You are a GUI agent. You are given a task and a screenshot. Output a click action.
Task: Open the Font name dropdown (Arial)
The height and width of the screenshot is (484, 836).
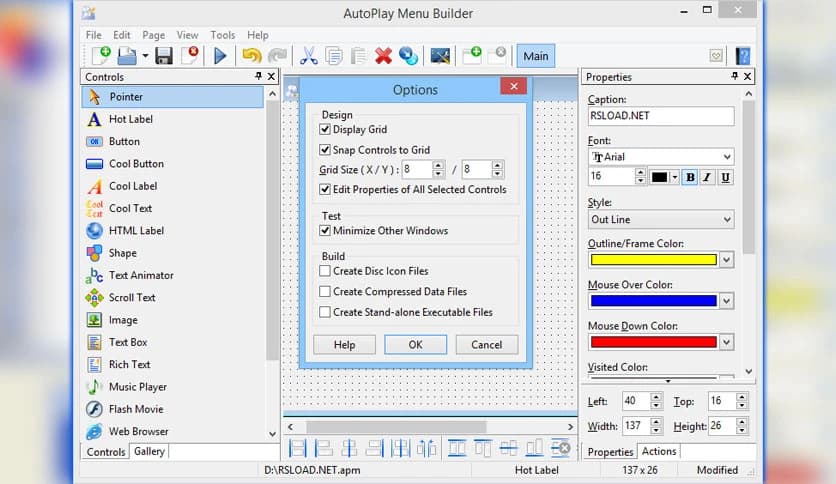coord(727,157)
